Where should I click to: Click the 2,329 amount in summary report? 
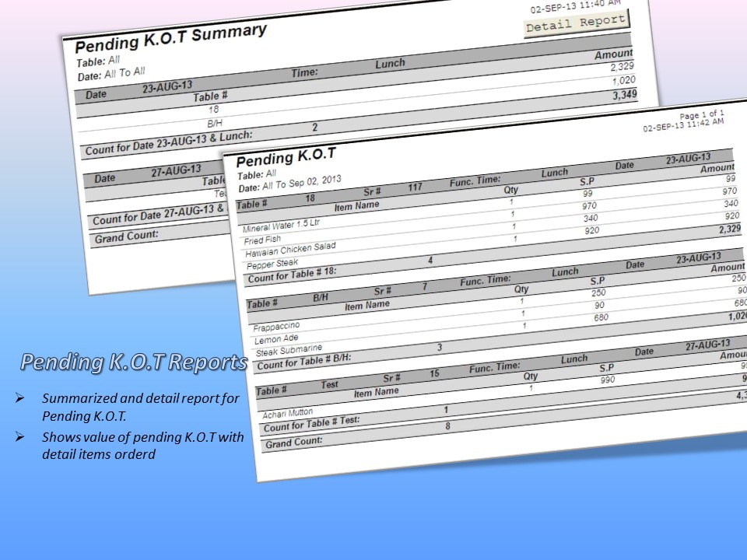[x=622, y=67]
